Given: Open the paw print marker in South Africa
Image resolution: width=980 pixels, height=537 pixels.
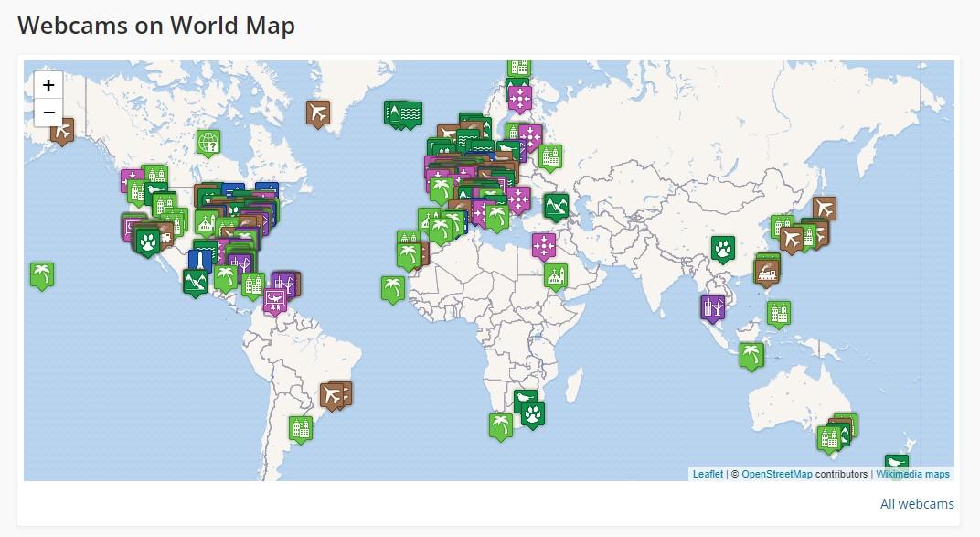Looking at the screenshot, I should [532, 415].
